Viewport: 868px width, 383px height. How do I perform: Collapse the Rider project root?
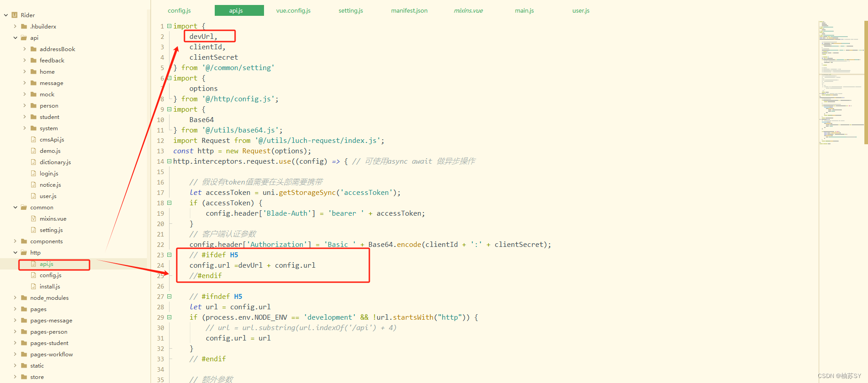click(x=6, y=15)
